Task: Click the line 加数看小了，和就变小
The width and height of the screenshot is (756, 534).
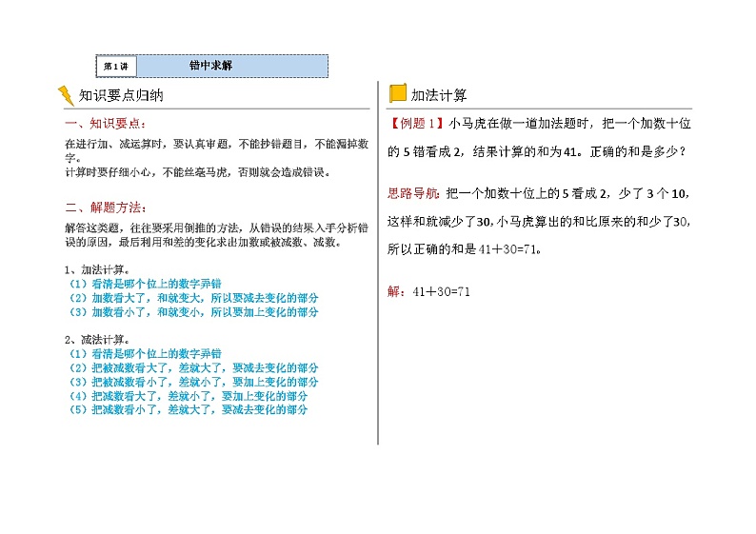Action: [194, 312]
